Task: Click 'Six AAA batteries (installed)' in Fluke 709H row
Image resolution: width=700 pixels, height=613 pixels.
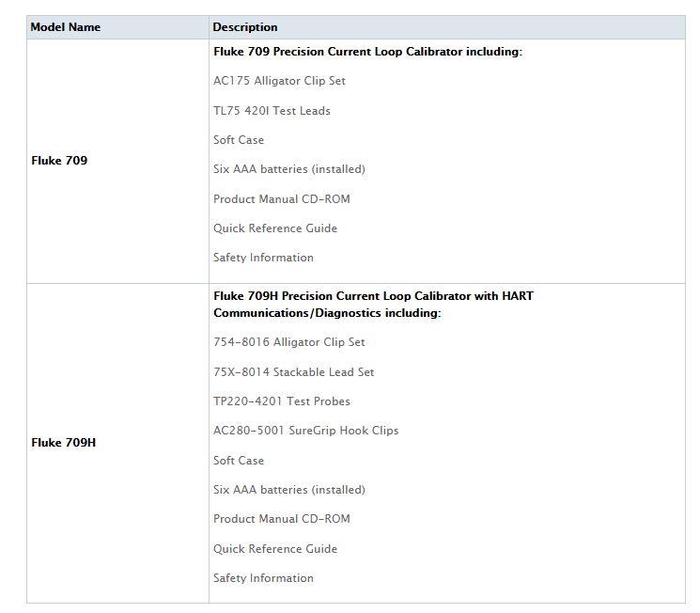Action: coord(289,490)
